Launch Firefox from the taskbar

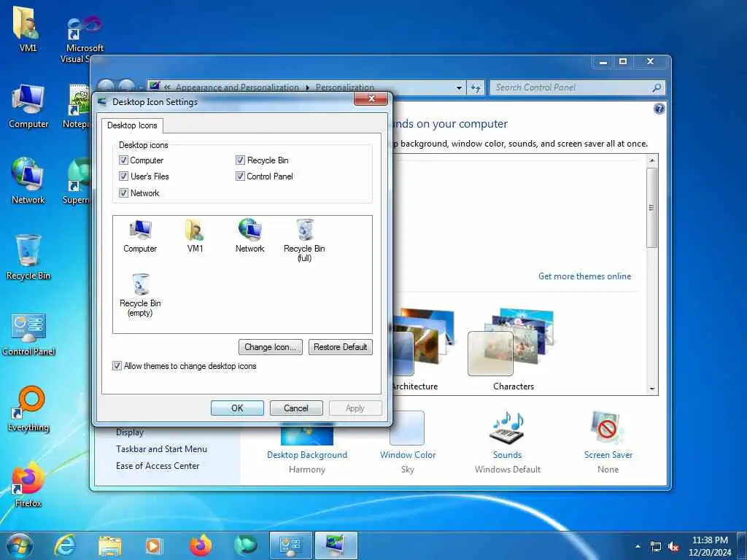point(201,545)
